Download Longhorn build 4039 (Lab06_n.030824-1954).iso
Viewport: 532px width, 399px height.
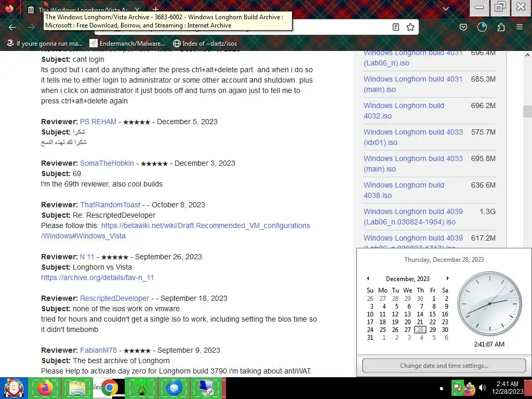(413, 217)
